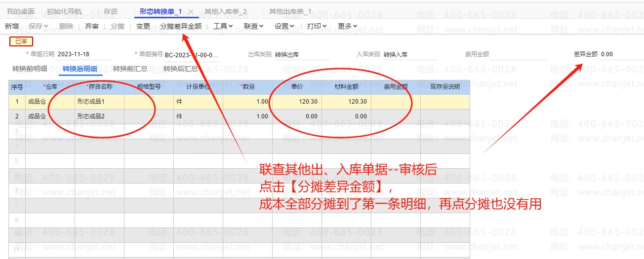Click 数量 cell 1.00 for 形态成品1
The height and width of the screenshot is (259, 644).
[x=247, y=102]
